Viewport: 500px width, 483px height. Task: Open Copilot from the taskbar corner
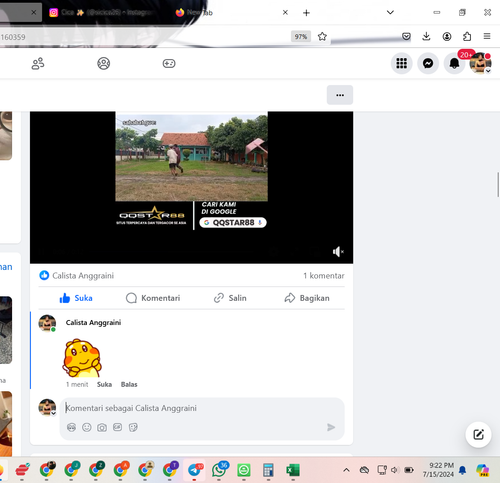(x=483, y=470)
